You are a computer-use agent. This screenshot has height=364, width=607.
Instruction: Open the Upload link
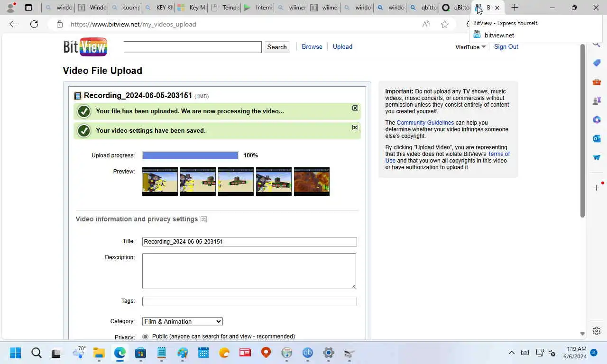342,46
